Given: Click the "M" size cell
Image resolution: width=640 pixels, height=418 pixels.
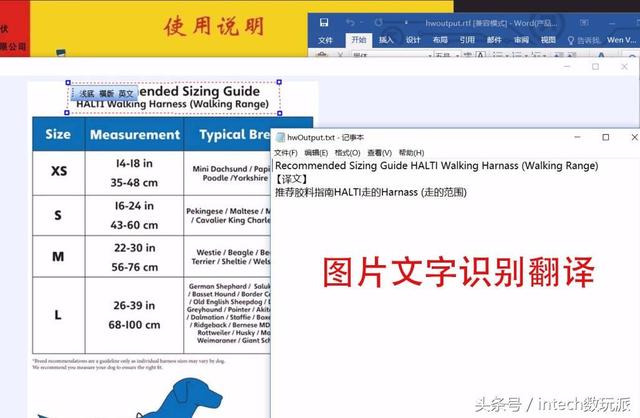Looking at the screenshot, I should point(58,257).
